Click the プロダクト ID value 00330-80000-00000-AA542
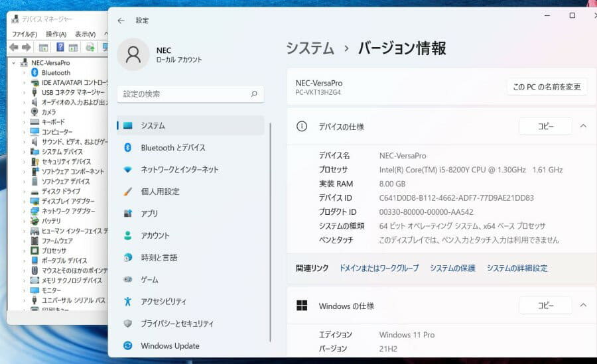The width and height of the screenshot is (597, 364). pyautogui.click(x=426, y=212)
